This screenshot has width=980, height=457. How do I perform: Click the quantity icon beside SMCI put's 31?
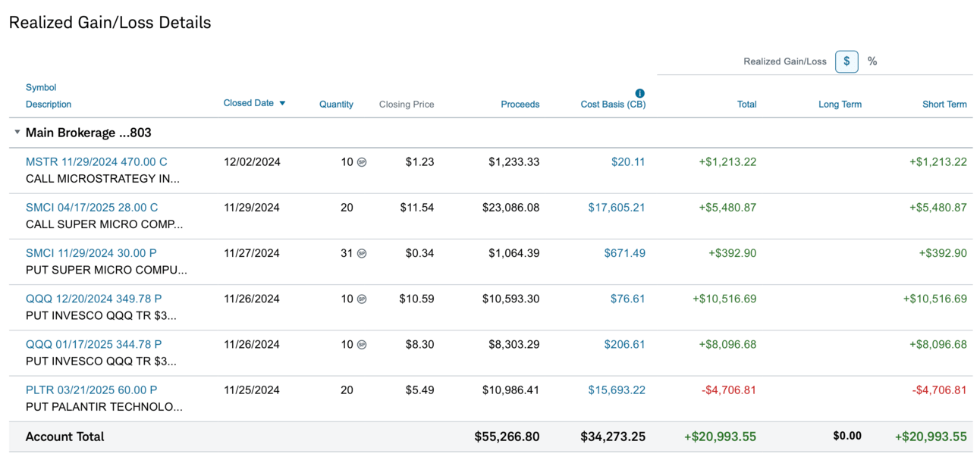(x=362, y=253)
